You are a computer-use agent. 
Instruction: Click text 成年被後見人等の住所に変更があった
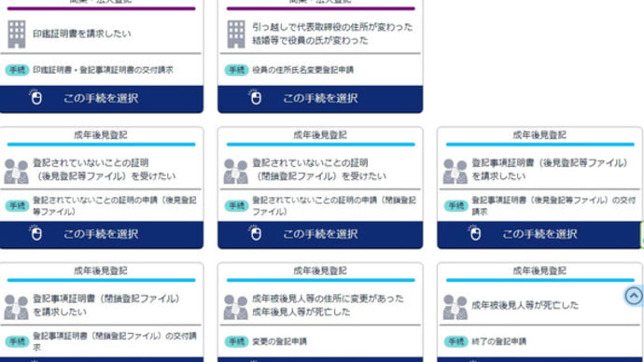click(328, 299)
